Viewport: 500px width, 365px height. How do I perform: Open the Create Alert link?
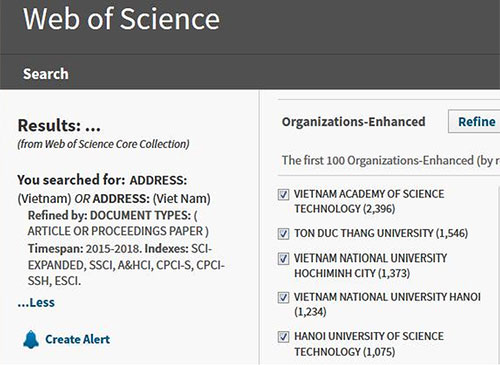point(77,339)
